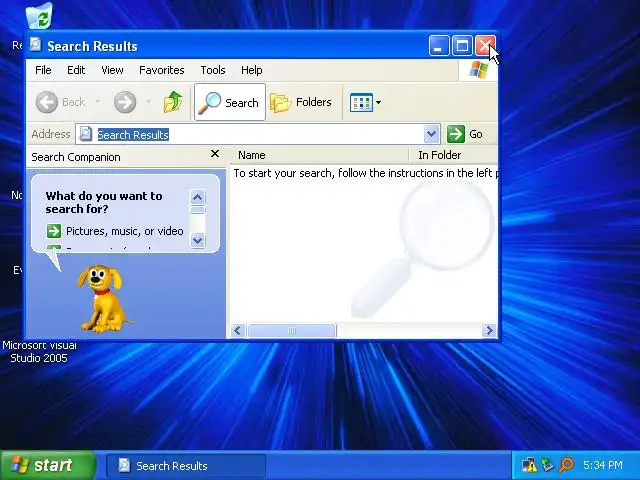
Task: Open the File menu
Action: [43, 70]
